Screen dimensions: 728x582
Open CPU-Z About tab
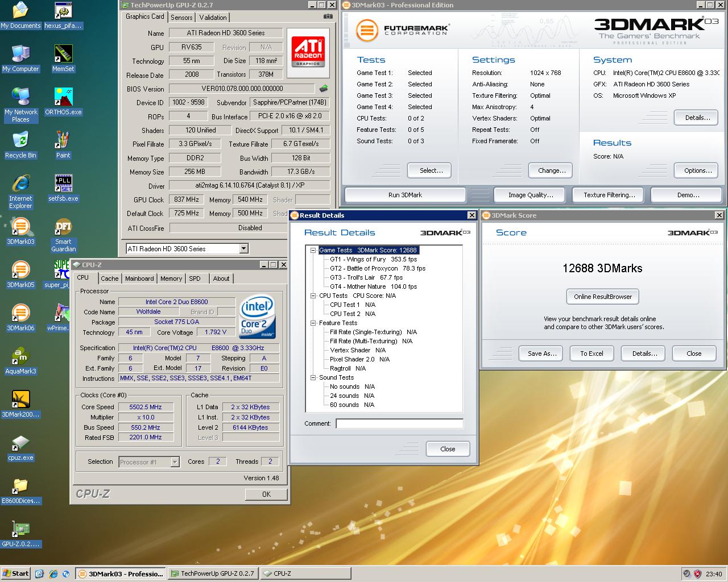(221, 278)
